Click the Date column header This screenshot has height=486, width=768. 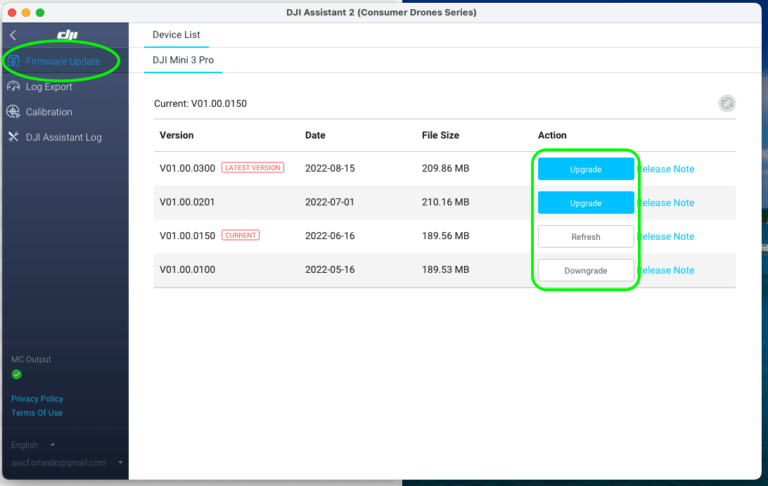click(315, 135)
